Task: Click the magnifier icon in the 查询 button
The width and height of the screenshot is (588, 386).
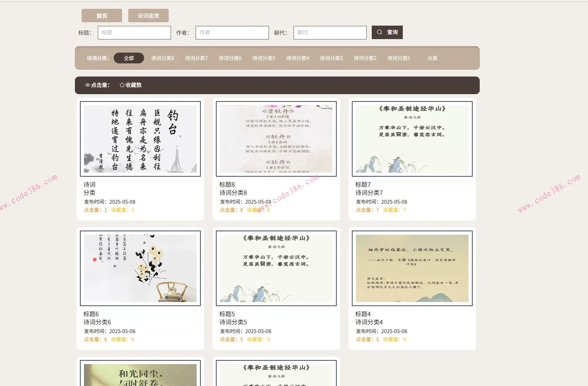Action: pyautogui.click(x=380, y=32)
